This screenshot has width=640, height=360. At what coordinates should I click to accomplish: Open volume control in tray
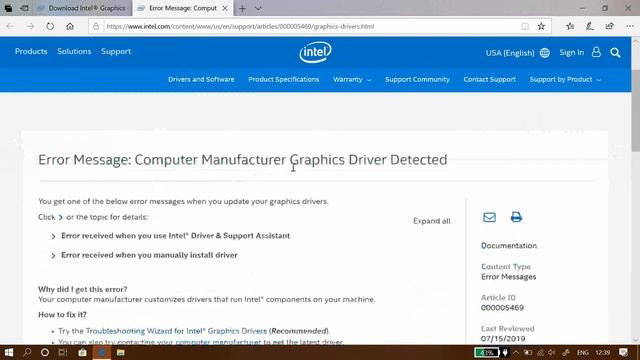(552, 353)
